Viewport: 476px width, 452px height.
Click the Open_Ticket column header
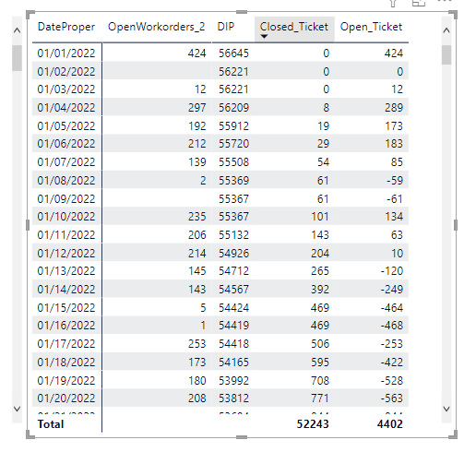point(371,27)
